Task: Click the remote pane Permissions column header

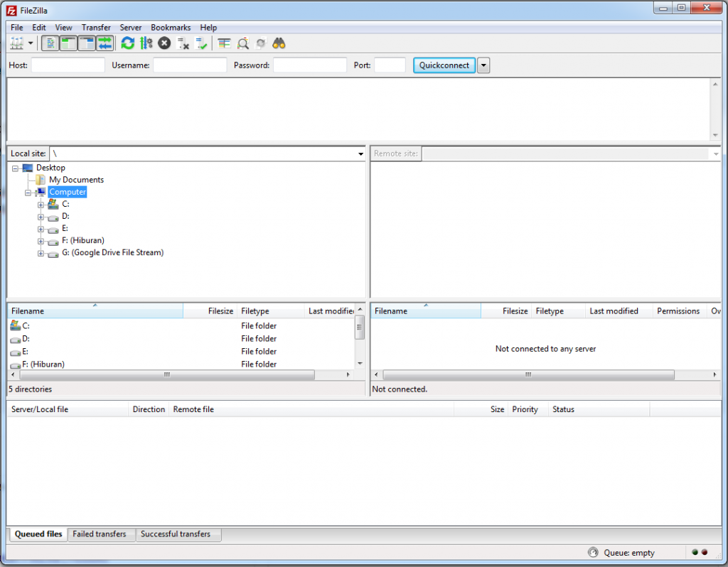Action: (x=679, y=311)
